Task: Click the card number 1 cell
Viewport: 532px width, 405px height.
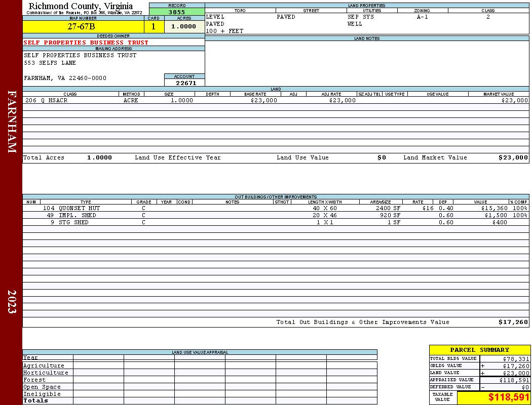Action: [x=154, y=26]
